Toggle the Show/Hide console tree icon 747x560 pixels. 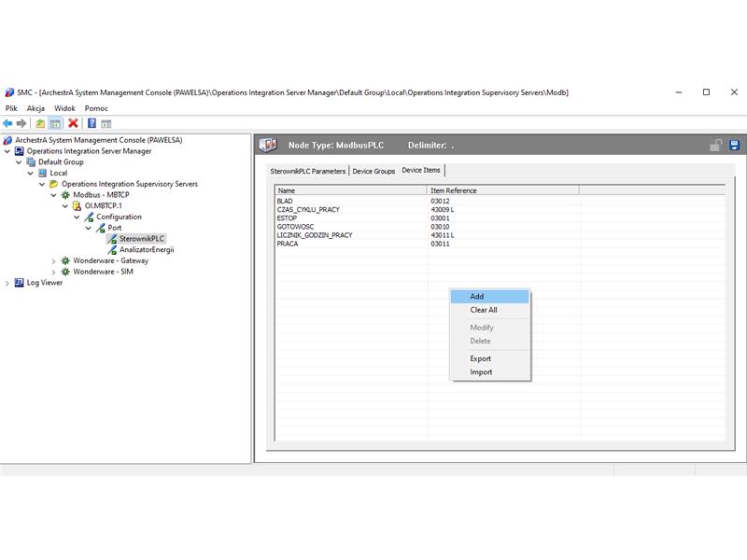tap(55, 123)
